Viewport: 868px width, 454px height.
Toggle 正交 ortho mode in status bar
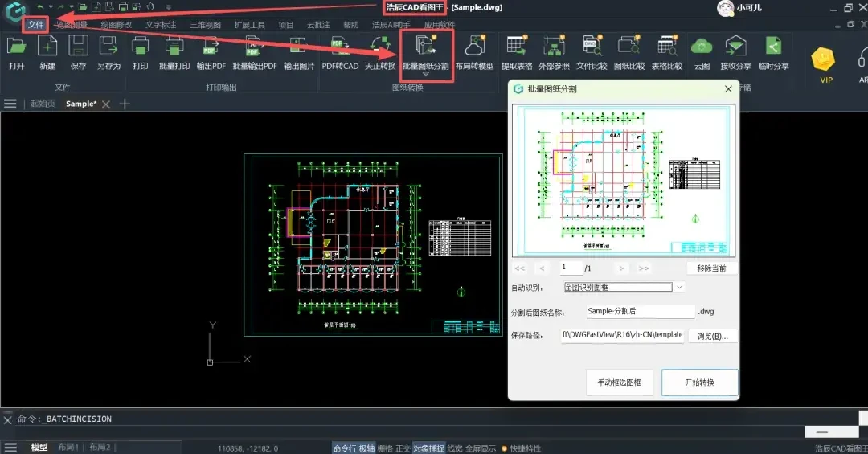pyautogui.click(x=403, y=448)
